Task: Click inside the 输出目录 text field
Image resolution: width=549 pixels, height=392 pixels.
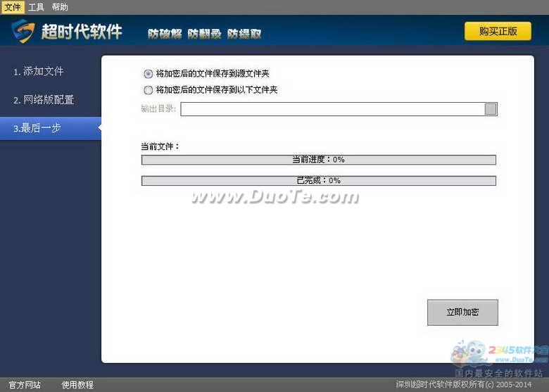Action: pyautogui.click(x=332, y=109)
